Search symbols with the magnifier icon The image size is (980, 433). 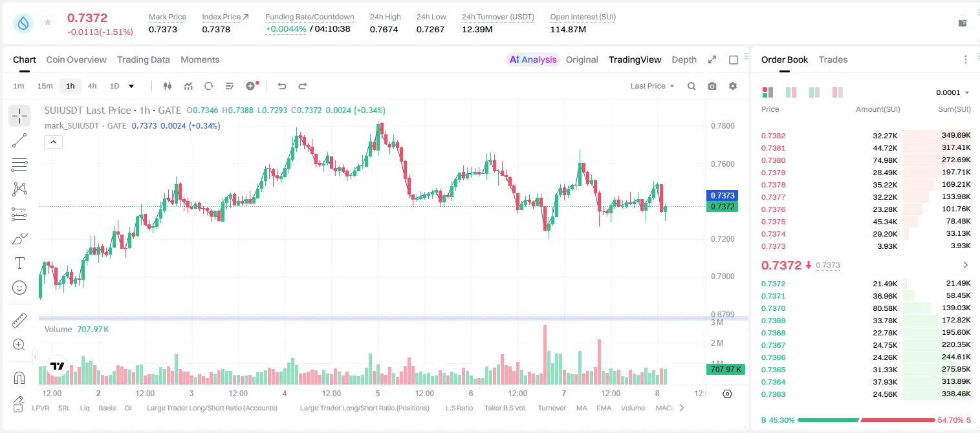tap(691, 86)
